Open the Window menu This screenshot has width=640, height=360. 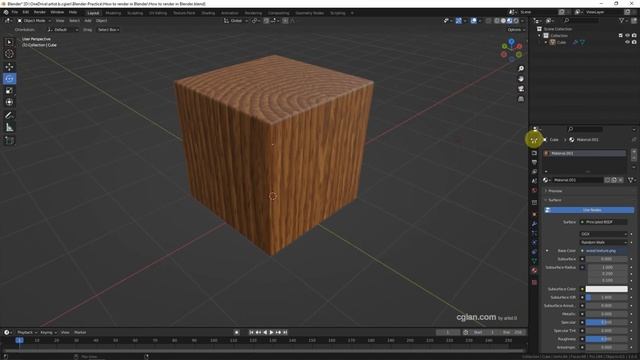pos(57,12)
